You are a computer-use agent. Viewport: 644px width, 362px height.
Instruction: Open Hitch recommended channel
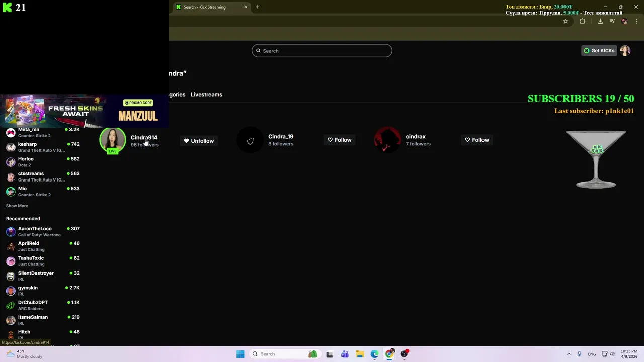[x=43, y=334]
